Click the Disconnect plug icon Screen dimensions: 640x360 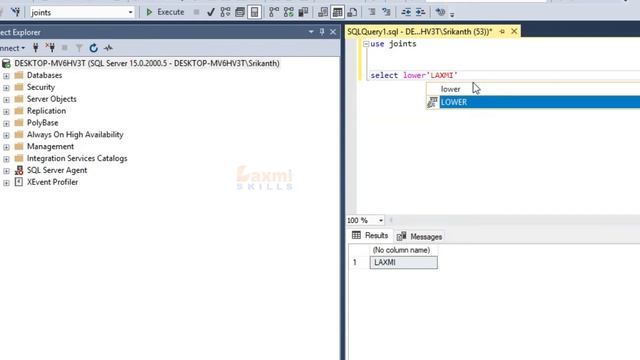(50, 48)
